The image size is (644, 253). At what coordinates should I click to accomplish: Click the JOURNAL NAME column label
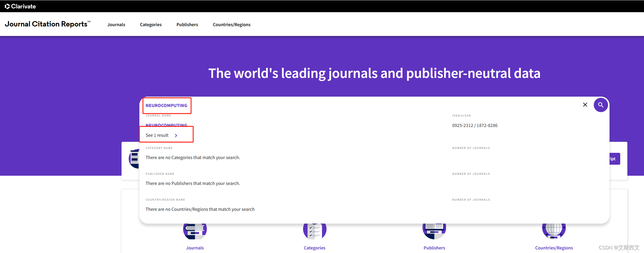click(158, 116)
